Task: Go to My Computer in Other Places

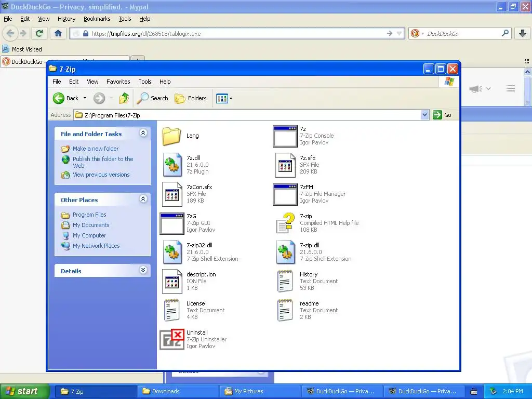Action: (89, 235)
